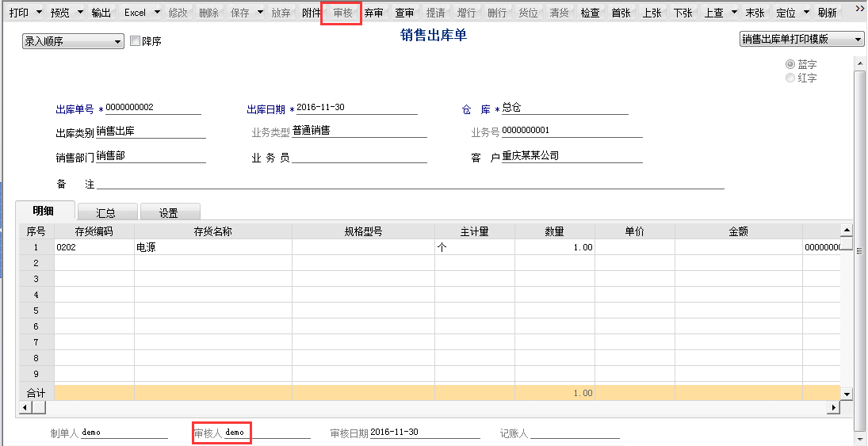Click the 输出 export button
The height and width of the screenshot is (446, 868).
click(101, 13)
